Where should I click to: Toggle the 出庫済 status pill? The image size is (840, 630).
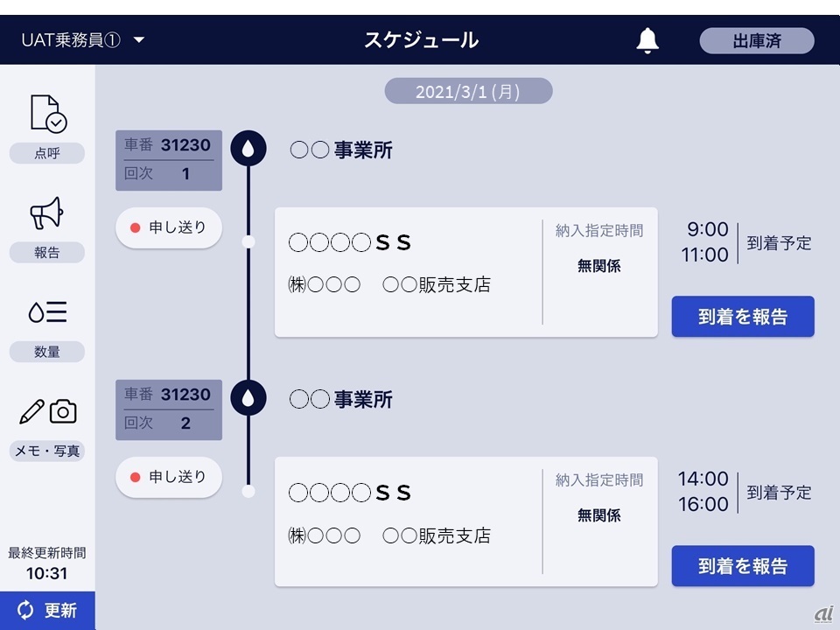coord(756,41)
